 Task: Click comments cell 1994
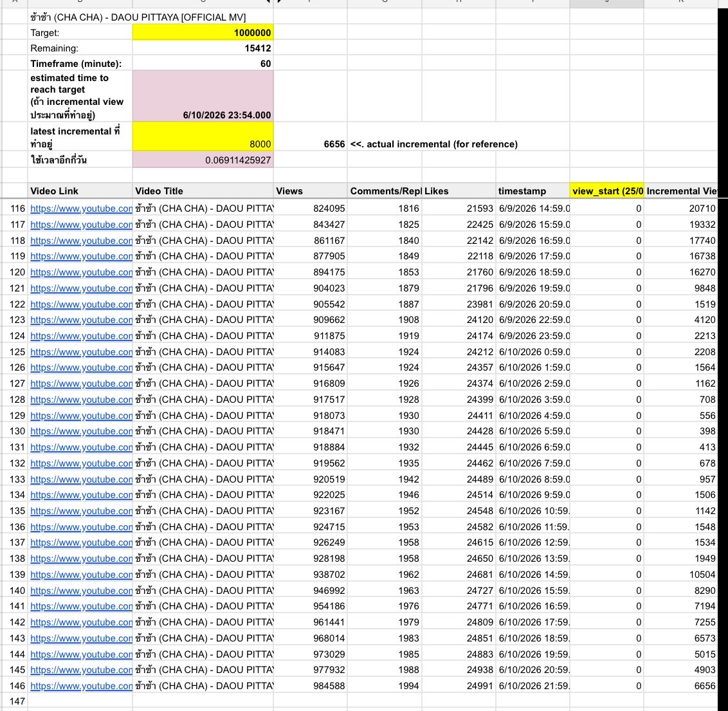click(385, 685)
